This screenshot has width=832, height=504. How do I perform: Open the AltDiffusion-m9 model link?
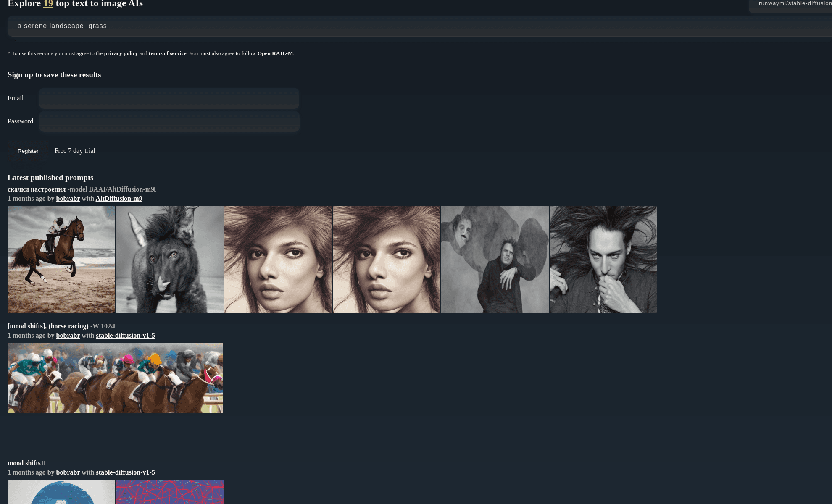[x=119, y=199]
